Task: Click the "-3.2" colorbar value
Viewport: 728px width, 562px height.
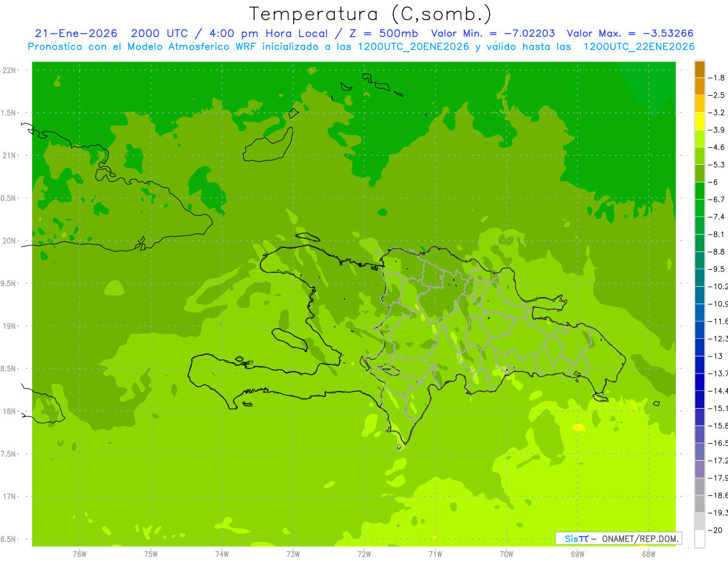Action: pos(716,112)
